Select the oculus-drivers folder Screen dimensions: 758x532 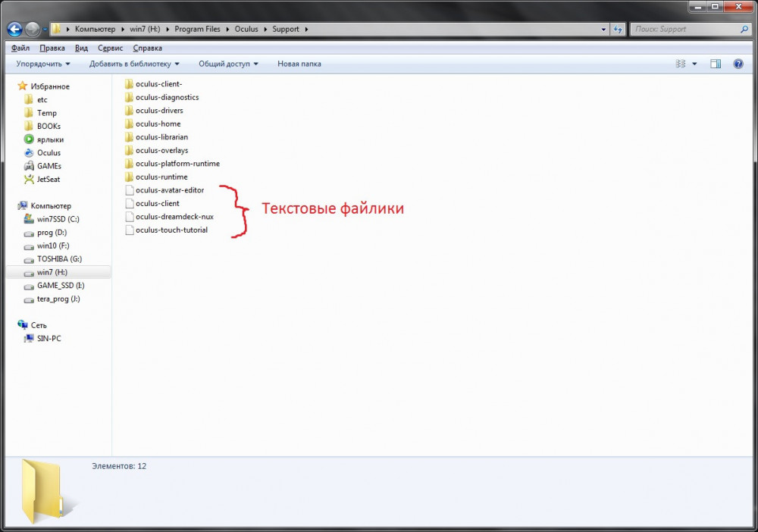[x=154, y=111]
